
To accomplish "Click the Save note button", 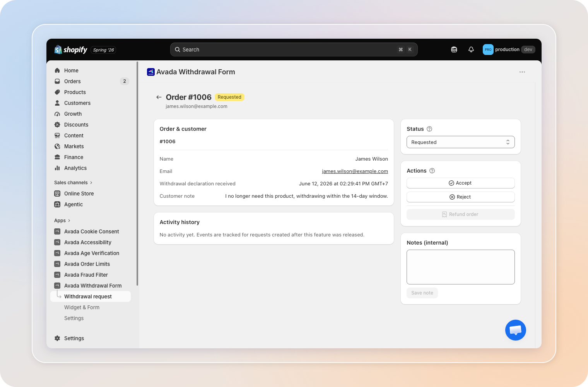I will point(422,293).
